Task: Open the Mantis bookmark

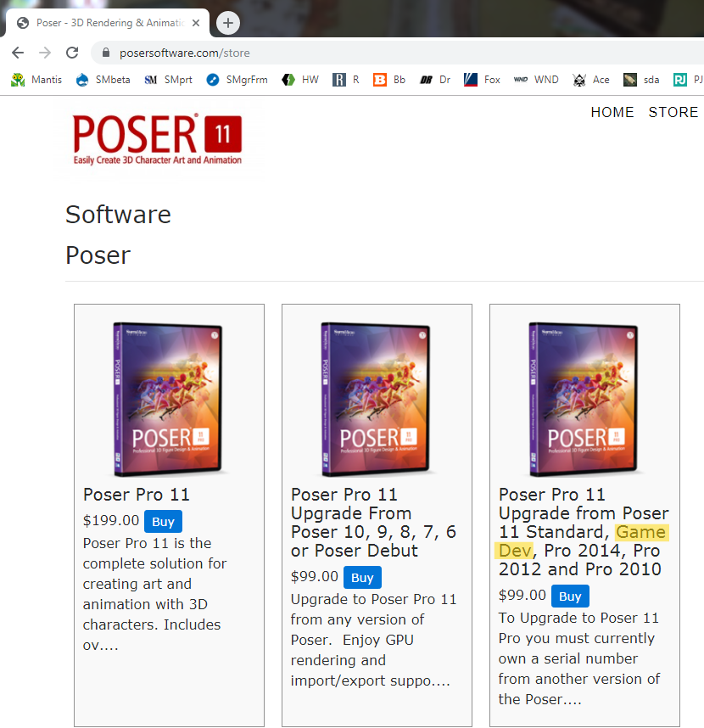Action: click(36, 80)
